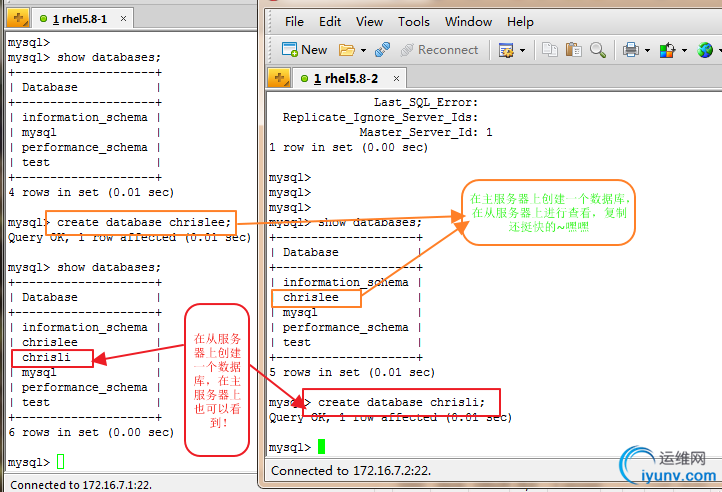Screen dimensions: 722x492
Task: Click 'chrisli' row in left terminal
Action: point(46,357)
